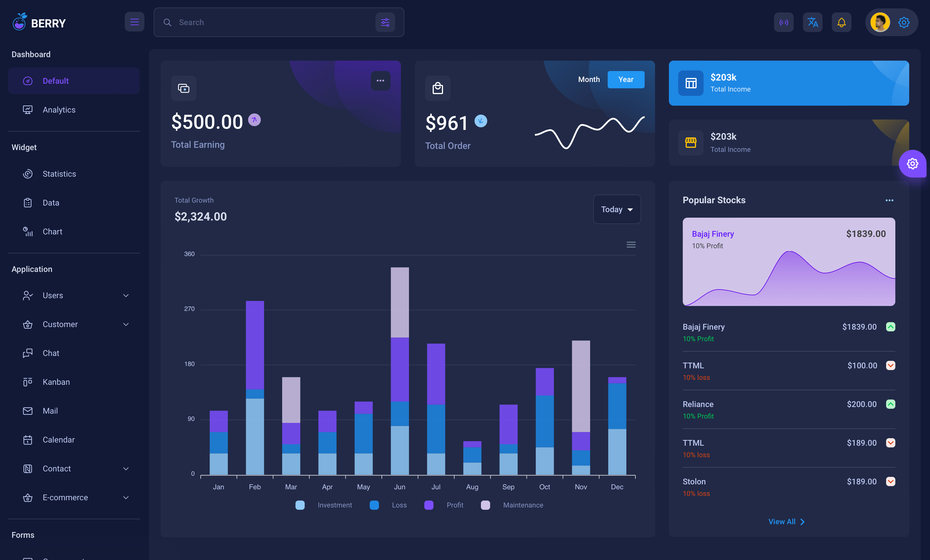
Task: Select Statistics under the Widget section
Action: tap(59, 174)
